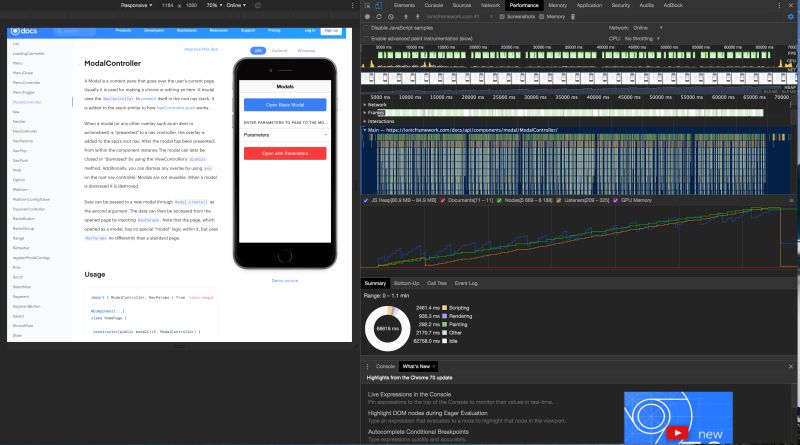
Task: Open the Network Online dropdown in Performance settings
Action: click(647, 28)
